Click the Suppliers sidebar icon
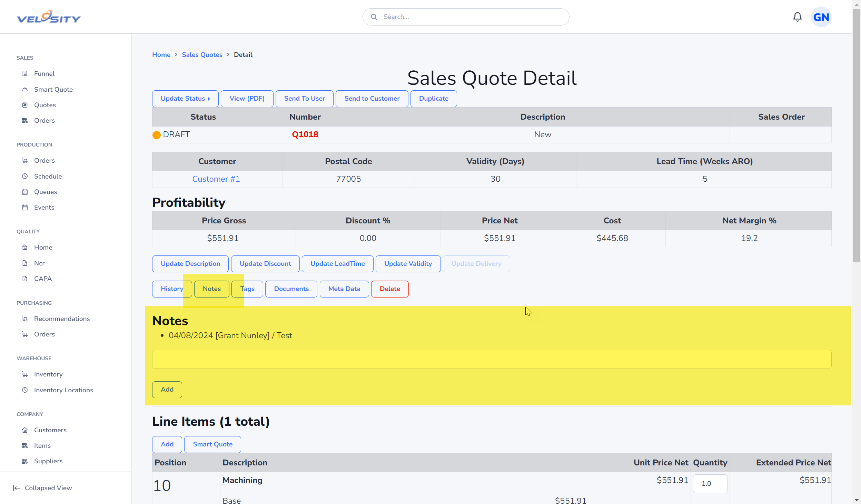This screenshot has width=861, height=504. pyautogui.click(x=25, y=461)
